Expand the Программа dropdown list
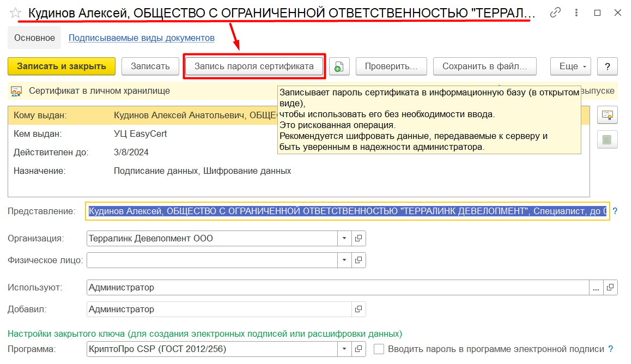 [x=344, y=349]
